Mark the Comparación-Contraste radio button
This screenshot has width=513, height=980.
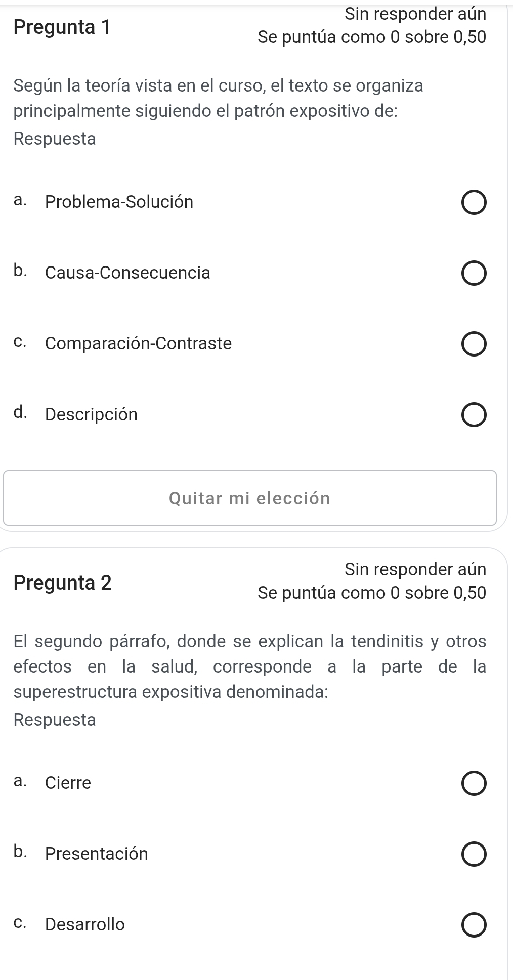point(474,344)
